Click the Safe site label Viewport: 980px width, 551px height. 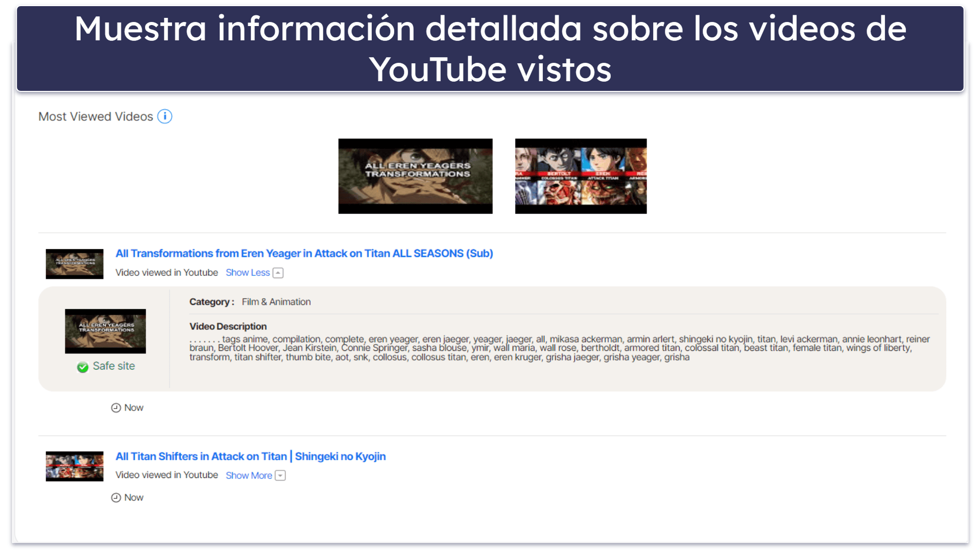pos(114,366)
